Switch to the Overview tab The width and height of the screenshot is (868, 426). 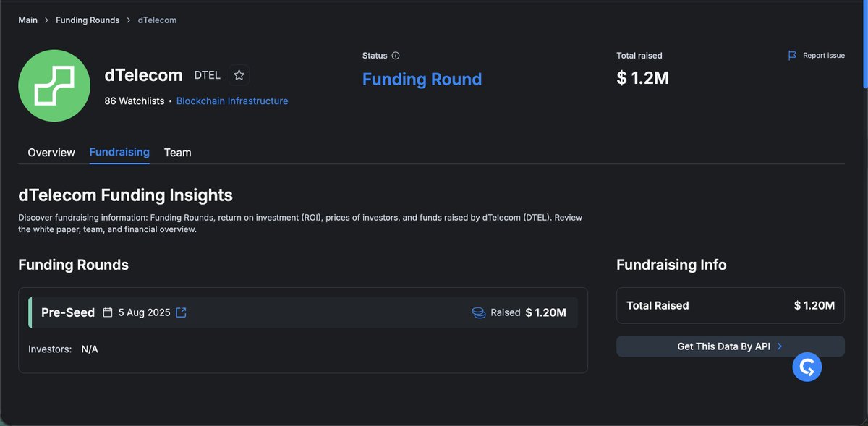[51, 152]
